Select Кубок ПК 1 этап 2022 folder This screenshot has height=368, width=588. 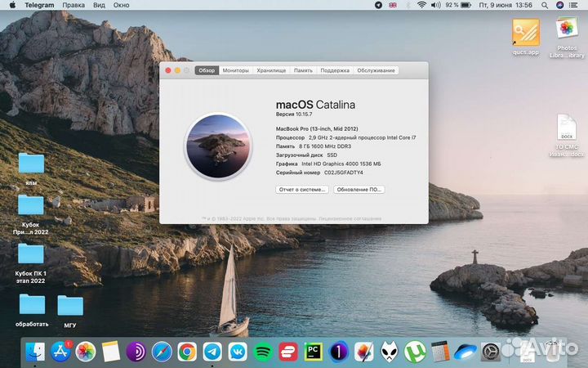pyautogui.click(x=31, y=263)
